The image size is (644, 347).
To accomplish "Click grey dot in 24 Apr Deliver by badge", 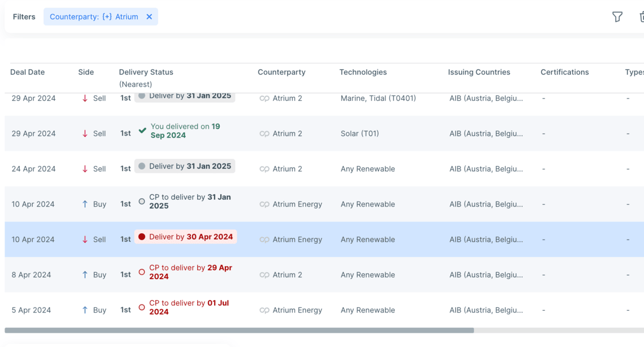I will tap(142, 166).
